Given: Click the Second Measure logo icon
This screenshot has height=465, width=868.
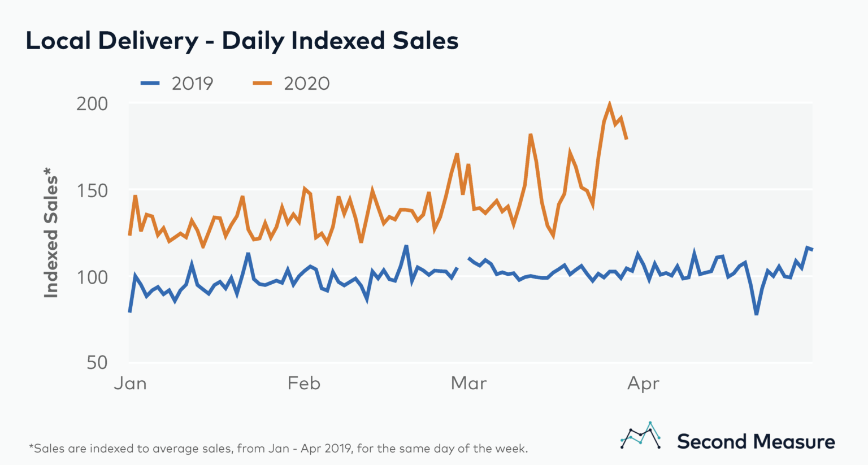Looking at the screenshot, I should click(x=641, y=436).
